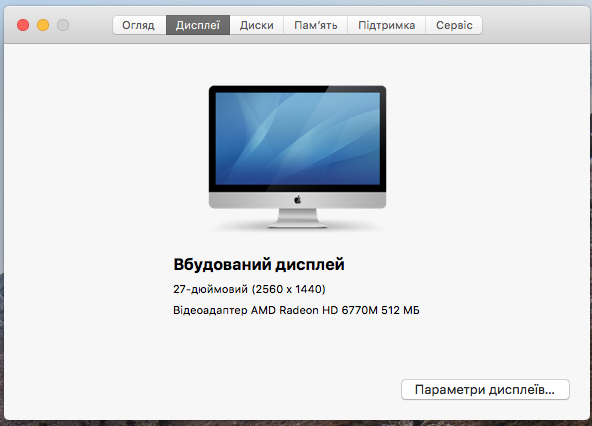592x426 pixels.
Task: Close the window with red button
Action: pyautogui.click(x=23, y=25)
